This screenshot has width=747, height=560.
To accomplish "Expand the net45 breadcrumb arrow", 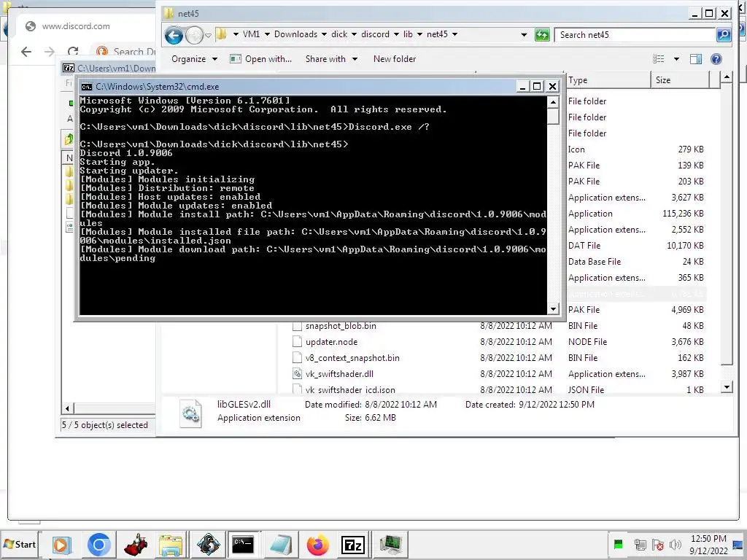I will pyautogui.click(x=455, y=34).
